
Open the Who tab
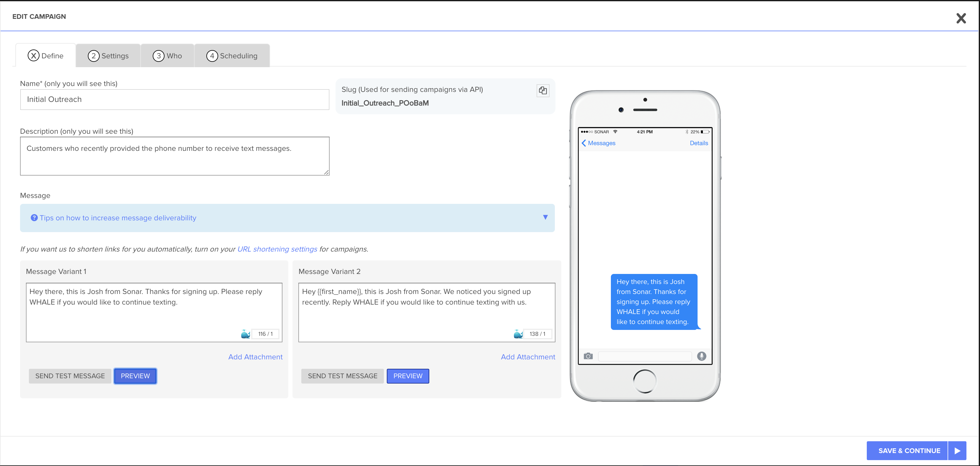(167, 56)
